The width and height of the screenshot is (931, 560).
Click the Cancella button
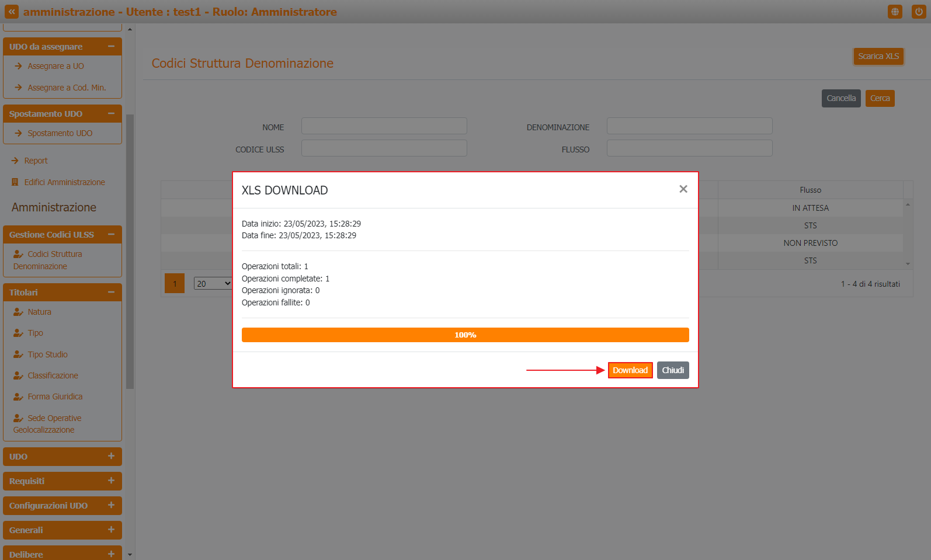pyautogui.click(x=841, y=98)
